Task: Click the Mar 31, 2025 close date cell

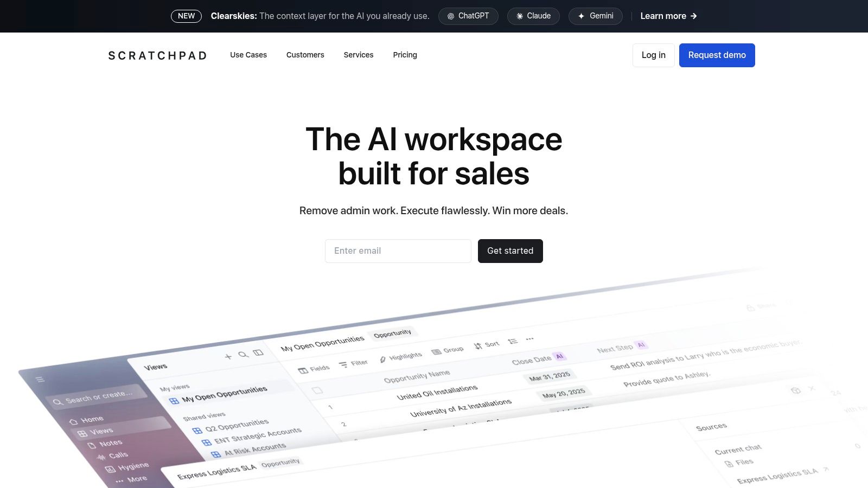Action: point(550,376)
